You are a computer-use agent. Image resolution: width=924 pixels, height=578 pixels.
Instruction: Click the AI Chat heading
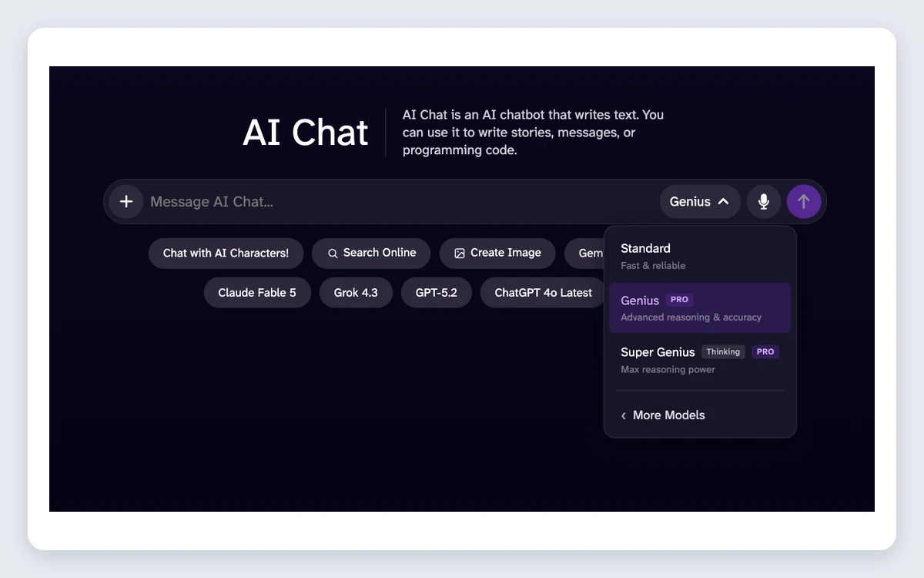tap(306, 133)
